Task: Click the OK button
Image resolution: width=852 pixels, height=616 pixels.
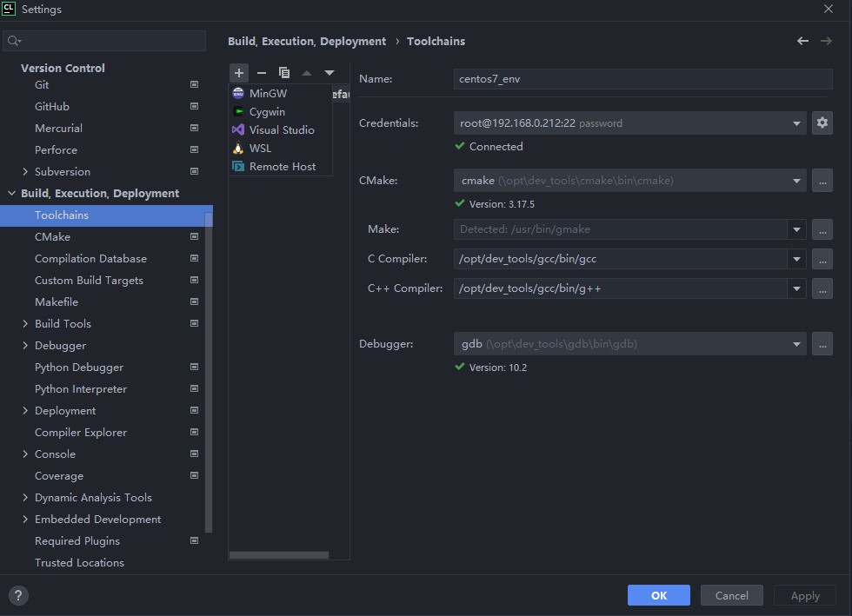Action: [x=659, y=595]
